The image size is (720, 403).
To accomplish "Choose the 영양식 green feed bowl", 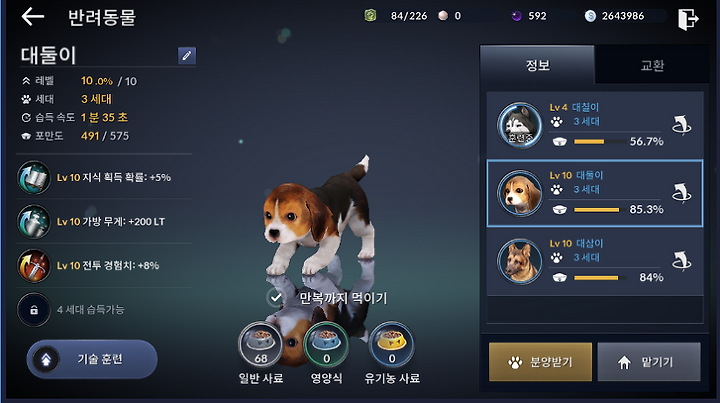I will [326, 344].
